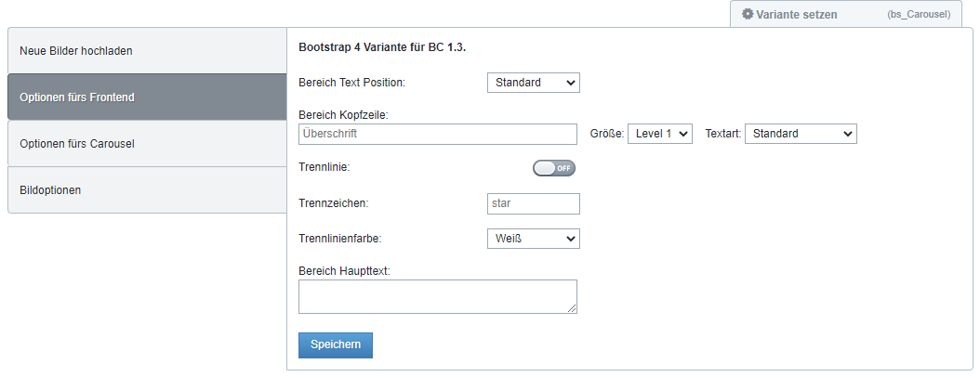Screen dimensions: 980x377
Task: Open the Variante setzen tab
Action: click(x=846, y=14)
